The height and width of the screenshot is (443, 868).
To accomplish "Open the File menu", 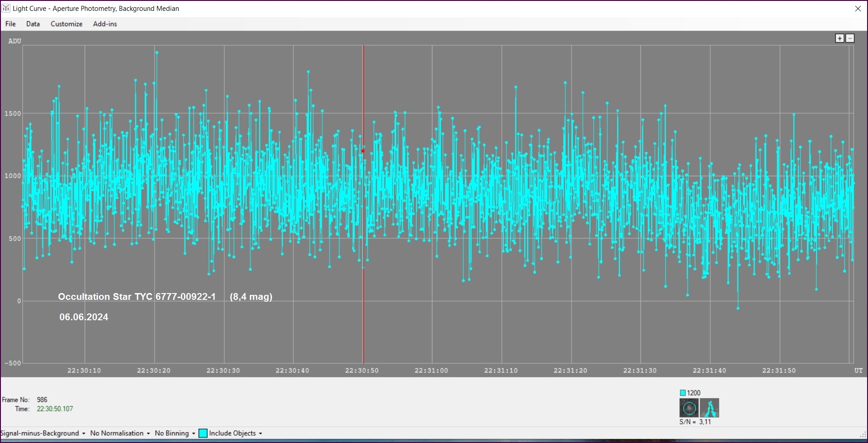I will [x=10, y=24].
